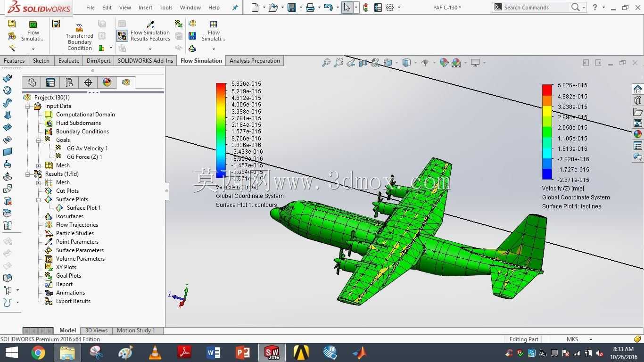The image size is (644, 362).
Task: Open the File Explorer task pane icon
Action: [x=638, y=112]
